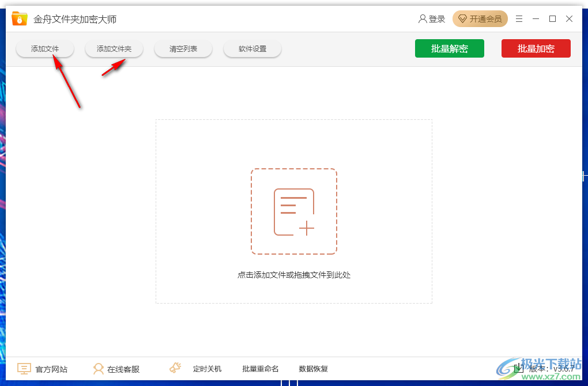
Task: Open the 批量重命名 batch rename tool
Action: 260,369
